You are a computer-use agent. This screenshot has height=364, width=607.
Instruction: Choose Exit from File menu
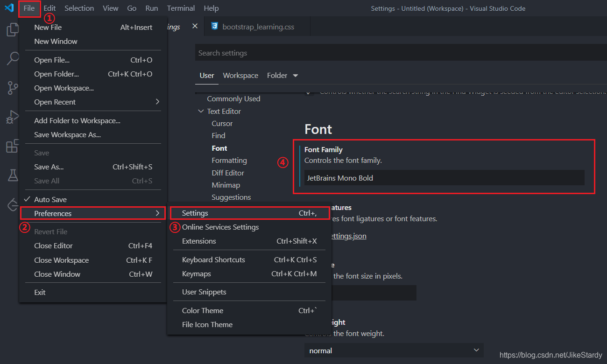(x=92, y=292)
